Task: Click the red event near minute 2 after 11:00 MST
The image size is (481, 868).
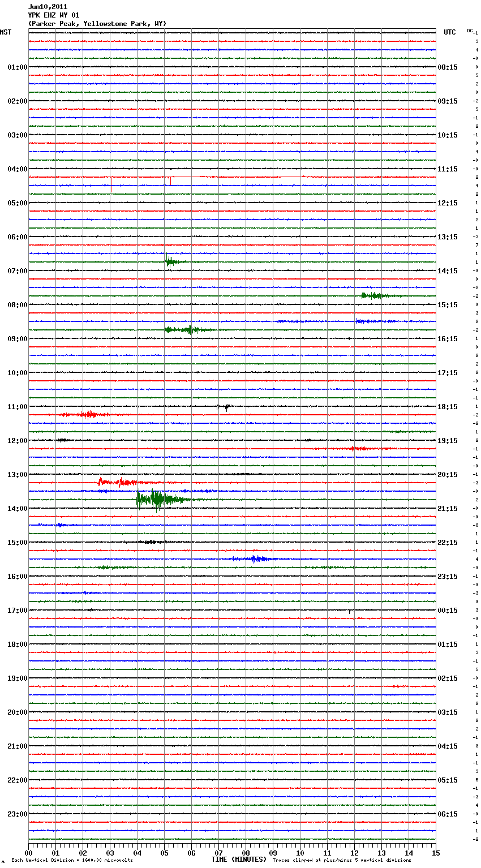Action: click(86, 415)
